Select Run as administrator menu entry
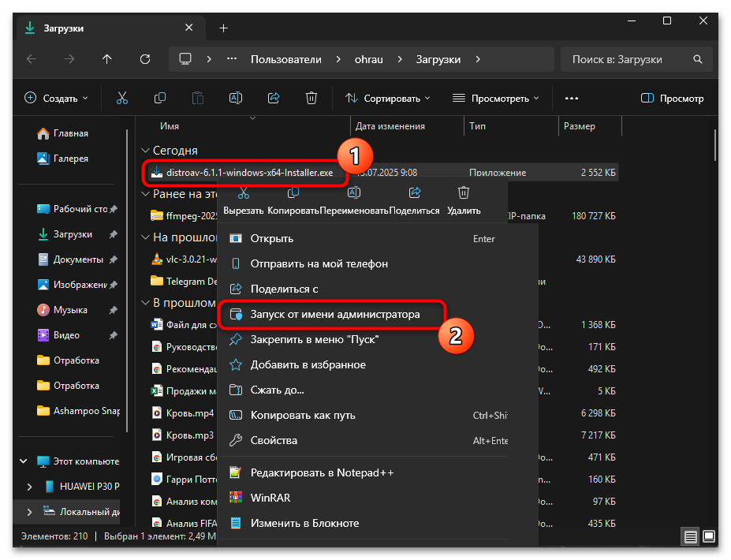 click(x=334, y=314)
